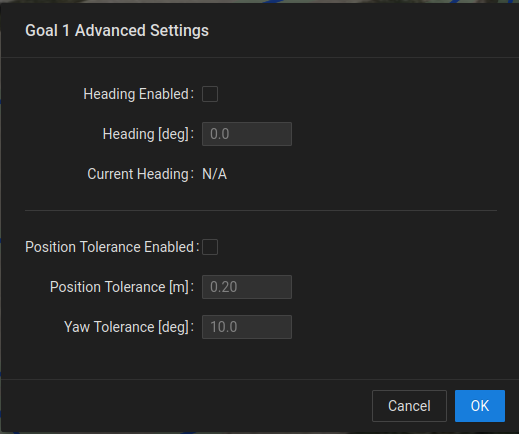
Task: Select the N/A current heading value
Action: [214, 174]
